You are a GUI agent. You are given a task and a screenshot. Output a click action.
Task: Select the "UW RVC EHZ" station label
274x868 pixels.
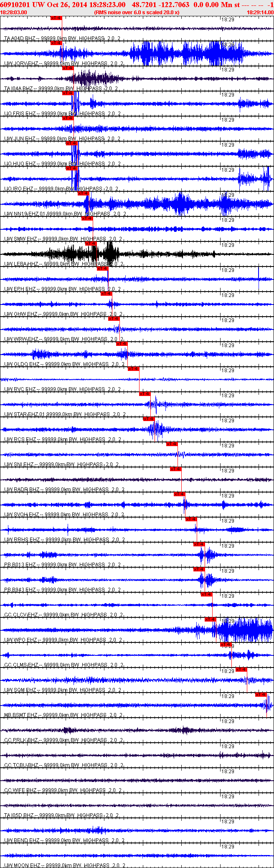tap(20, 389)
